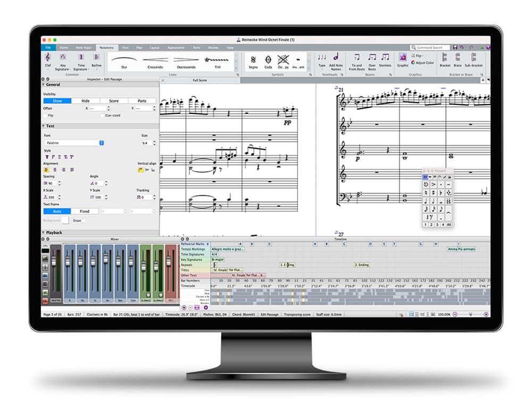Viewport: 532px width, 399px height.
Task: Switch to the Play ribbon tab
Action: point(139,48)
